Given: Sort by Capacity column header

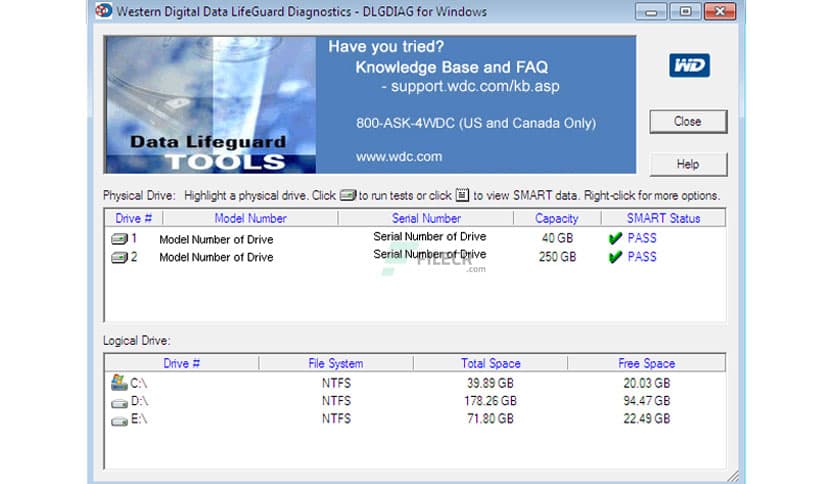Looking at the screenshot, I should 557,218.
